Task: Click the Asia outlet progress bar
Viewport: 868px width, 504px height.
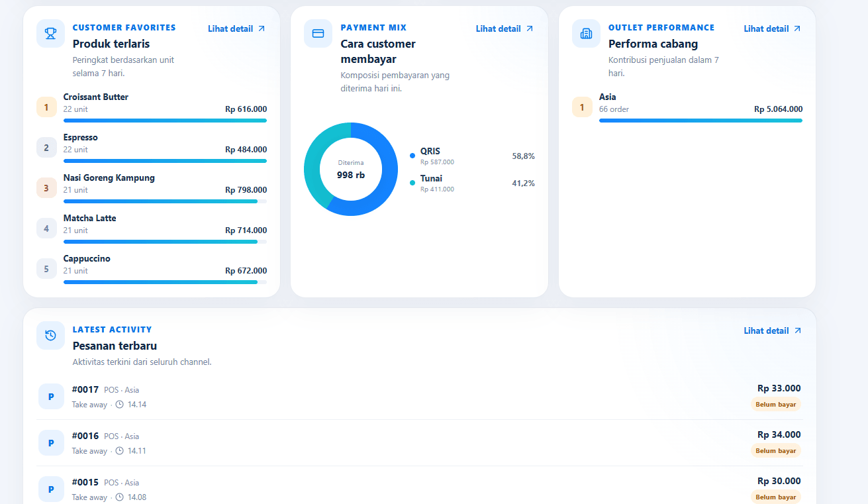Action: [x=700, y=121]
